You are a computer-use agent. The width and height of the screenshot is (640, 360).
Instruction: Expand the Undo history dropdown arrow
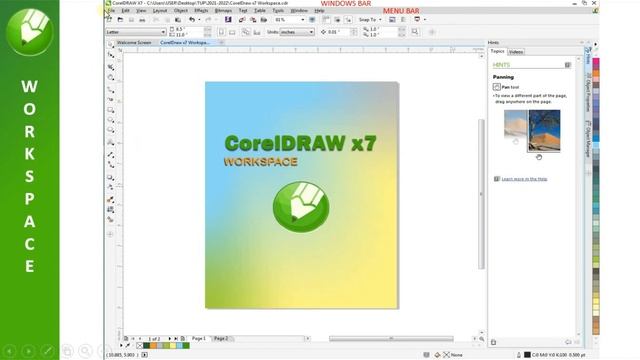tap(199, 20)
